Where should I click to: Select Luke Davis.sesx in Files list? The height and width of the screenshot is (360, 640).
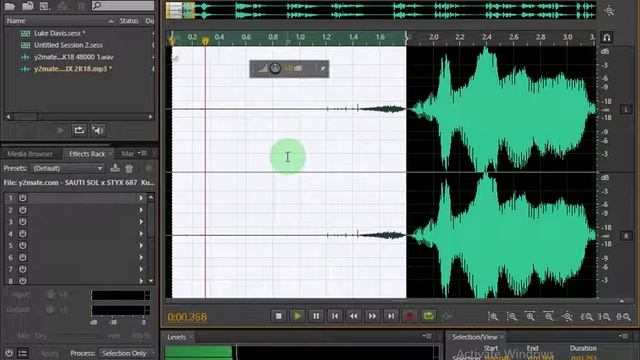pos(60,33)
